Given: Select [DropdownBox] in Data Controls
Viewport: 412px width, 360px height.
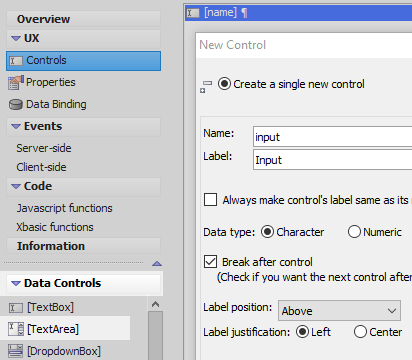Looking at the screenshot, I should (x=64, y=351).
